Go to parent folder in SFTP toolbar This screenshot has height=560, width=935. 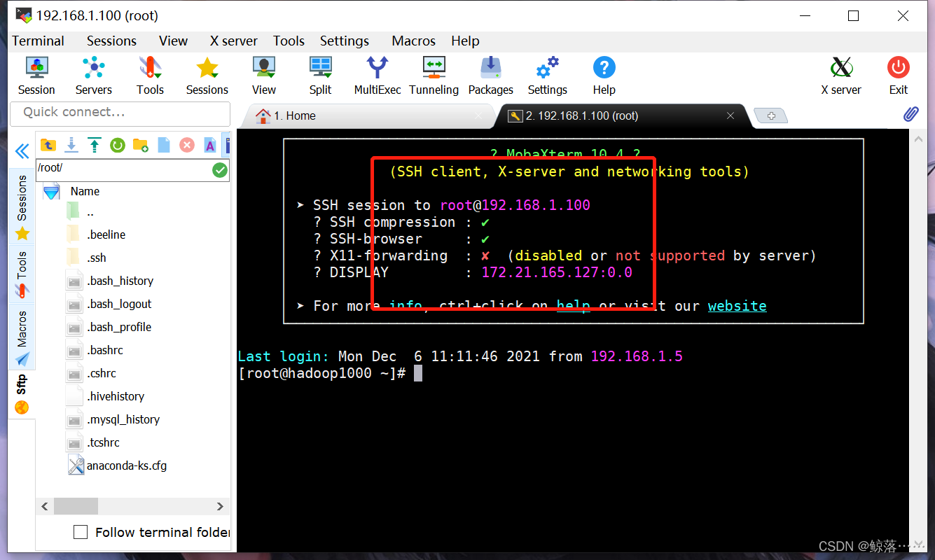(48, 145)
